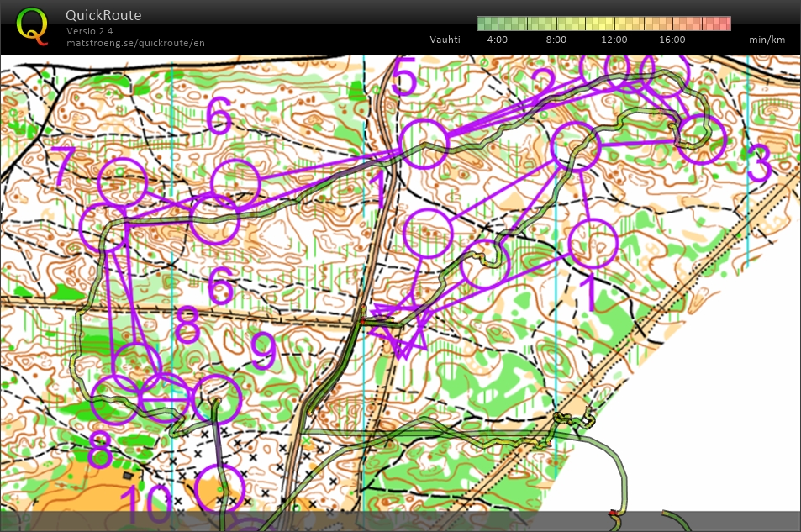Click the 8:00 pace scale label

point(556,40)
